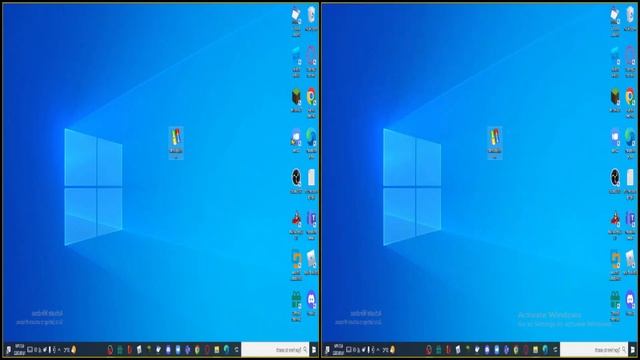Click the taskbar search box on left desktop
The height and width of the screenshot is (360, 640).
click(275, 350)
